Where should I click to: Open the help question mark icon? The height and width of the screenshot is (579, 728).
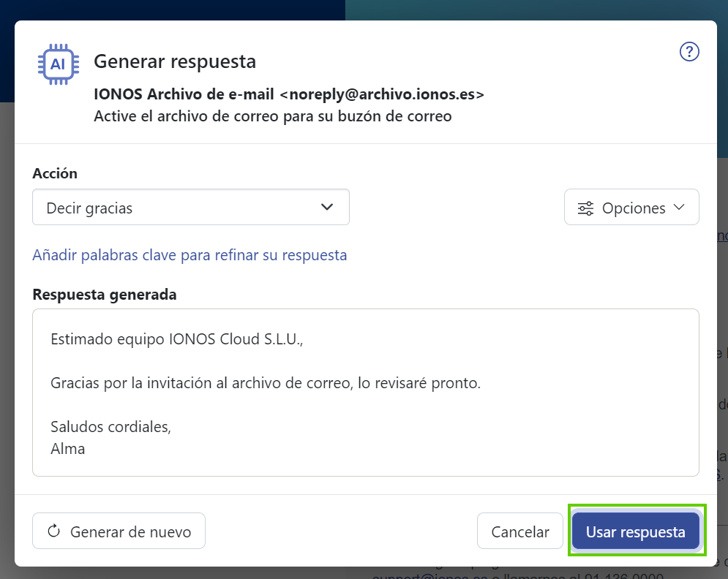689,51
